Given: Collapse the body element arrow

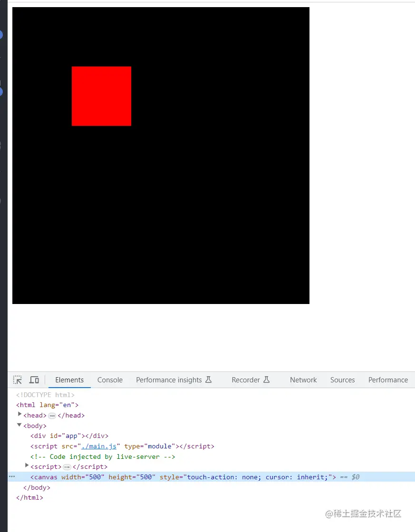Looking at the screenshot, I should pos(19,425).
